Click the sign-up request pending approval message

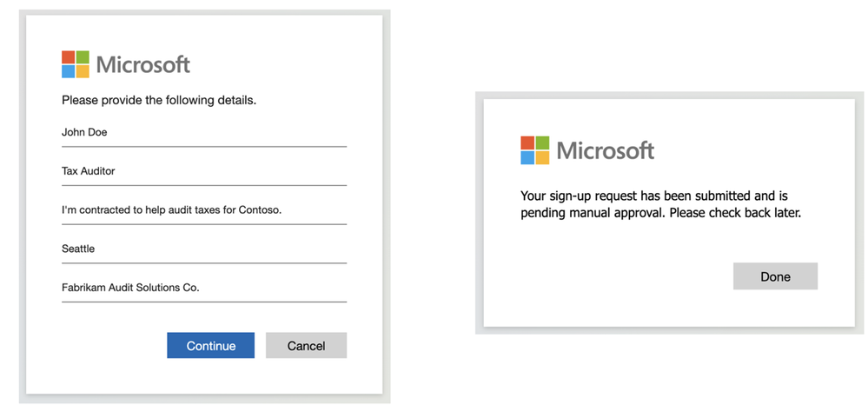(659, 204)
